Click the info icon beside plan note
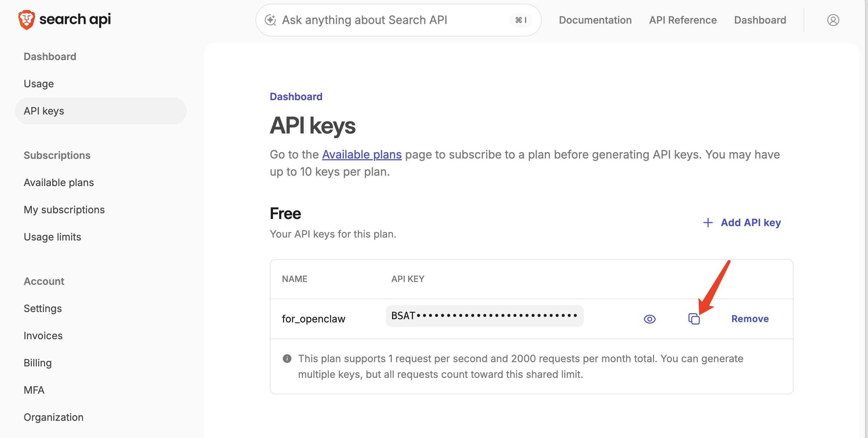Viewport: 868px width, 438px height. click(x=287, y=359)
